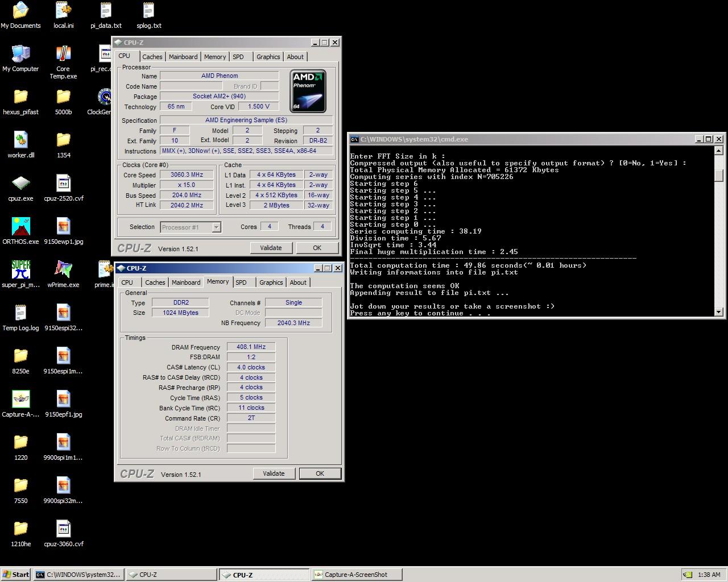Click the taskbar clock showing 1:38 AM
The height and width of the screenshot is (582, 728).
pos(709,575)
